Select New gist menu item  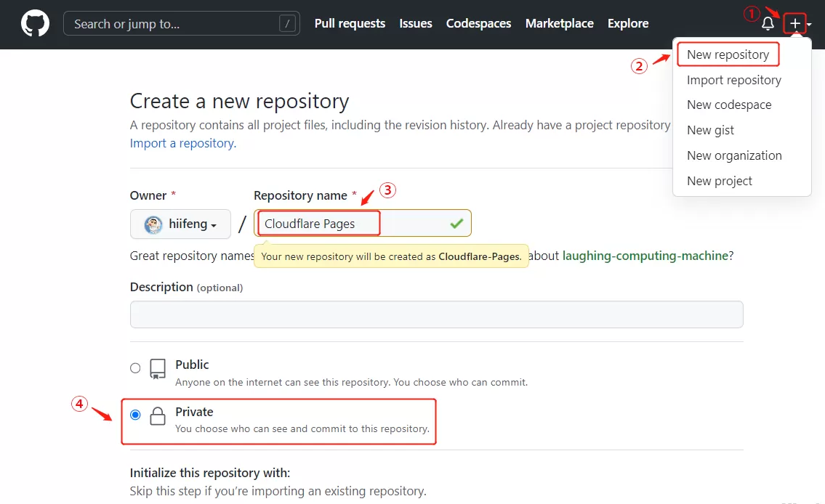click(710, 130)
